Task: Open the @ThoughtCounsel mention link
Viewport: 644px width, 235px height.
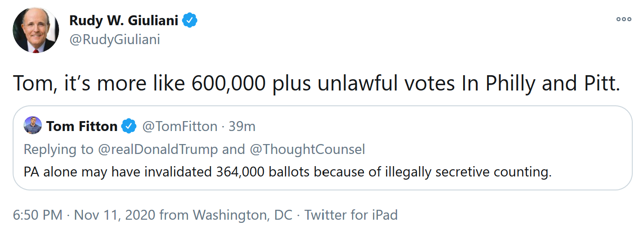Action: click(x=307, y=149)
